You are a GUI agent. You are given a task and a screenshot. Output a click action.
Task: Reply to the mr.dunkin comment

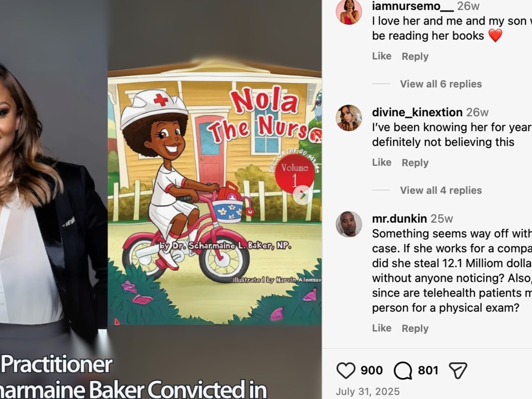(415, 328)
